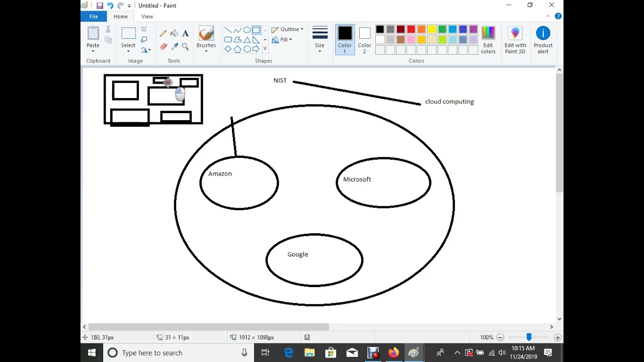Screen dimensions: 644x362
Task: Choose the Hexagon shape
Action: (x=247, y=49)
